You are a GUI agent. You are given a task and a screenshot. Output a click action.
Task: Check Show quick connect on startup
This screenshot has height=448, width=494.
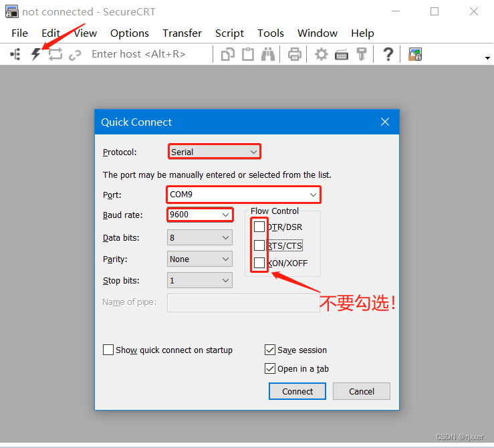108,350
